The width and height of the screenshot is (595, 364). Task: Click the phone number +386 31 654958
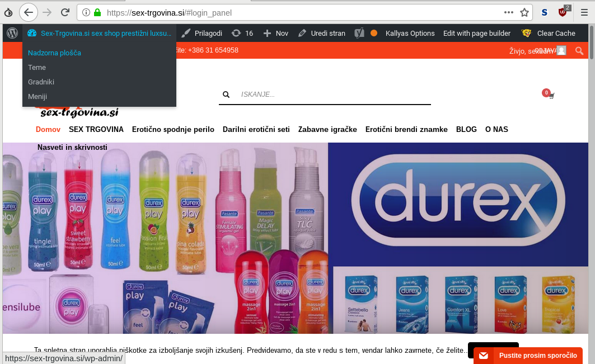tap(213, 50)
